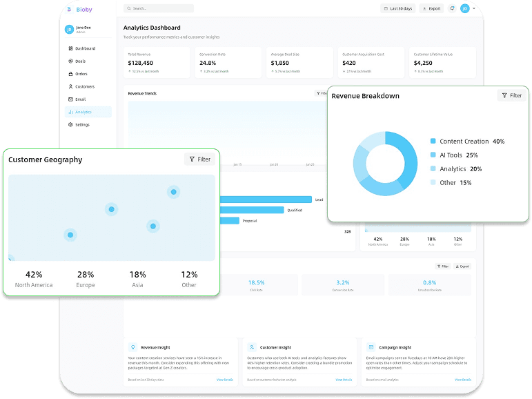Open Filter in Revenue Breakdown card
Screen dimensions: 532x399
coord(511,95)
